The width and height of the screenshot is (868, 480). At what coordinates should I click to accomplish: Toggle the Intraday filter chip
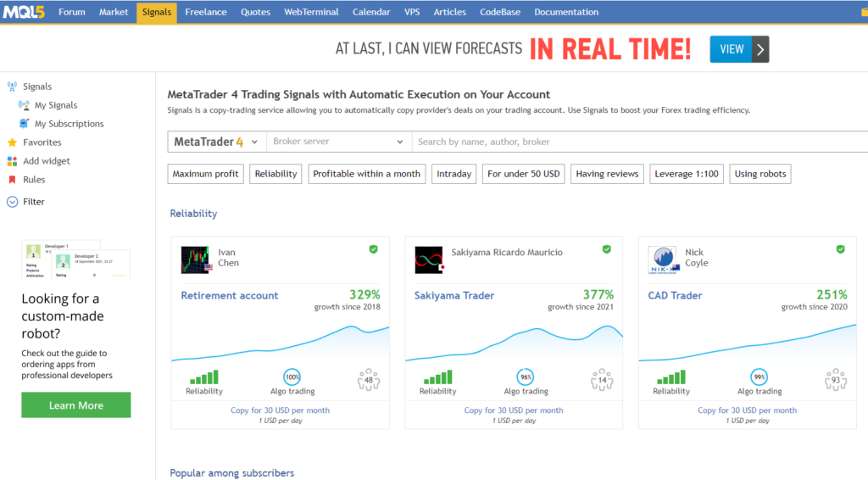(x=453, y=174)
